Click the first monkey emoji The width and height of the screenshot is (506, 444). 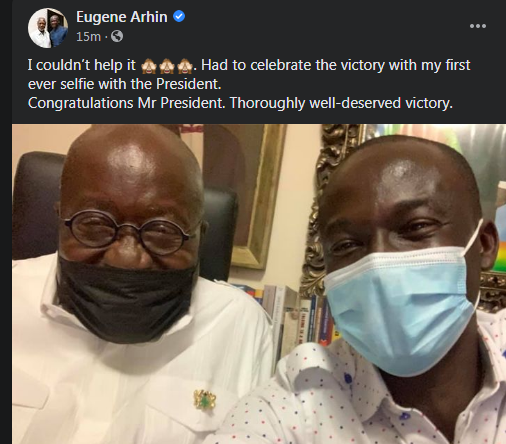tap(149, 66)
